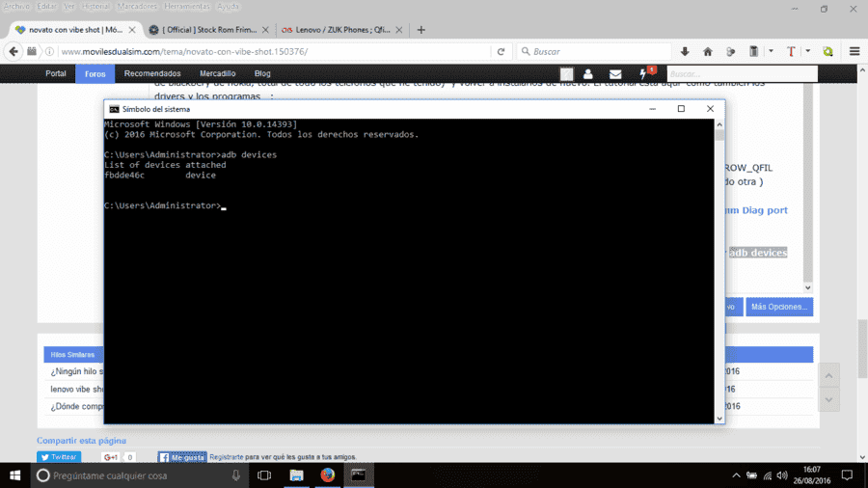Open forum alerts lightning icon
Image resolution: width=868 pixels, height=488 pixels.
click(x=642, y=74)
